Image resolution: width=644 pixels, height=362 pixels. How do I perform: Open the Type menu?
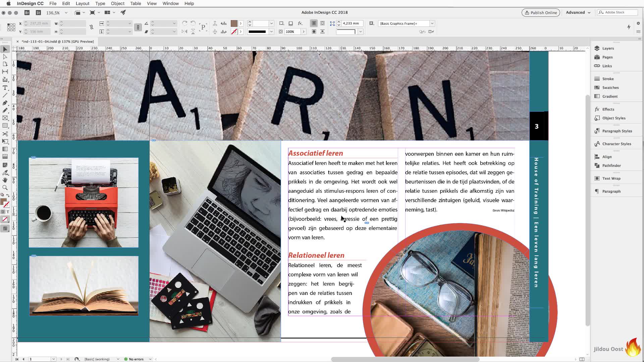coord(100,3)
